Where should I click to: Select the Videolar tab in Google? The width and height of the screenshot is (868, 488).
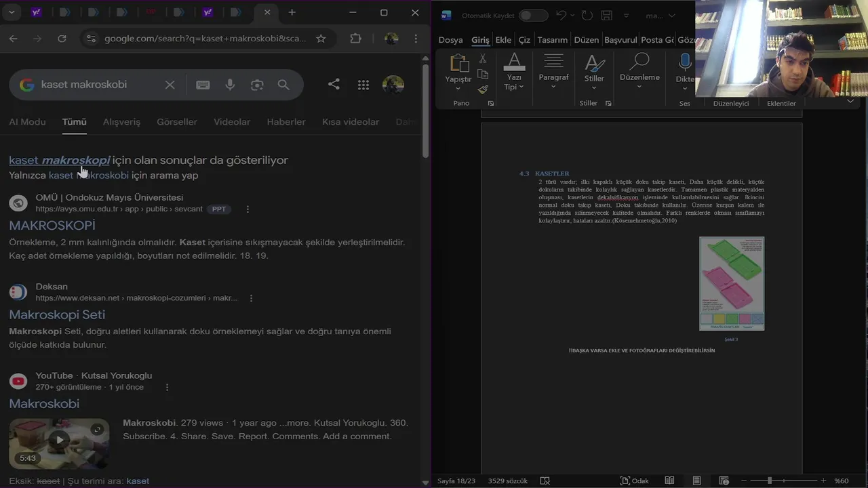coord(232,122)
